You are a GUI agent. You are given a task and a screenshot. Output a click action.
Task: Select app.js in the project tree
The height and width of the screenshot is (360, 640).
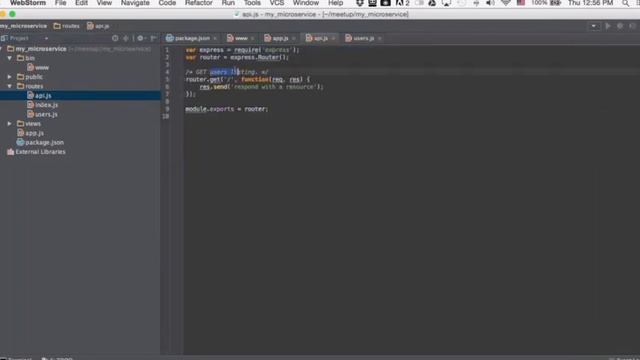pyautogui.click(x=30, y=133)
